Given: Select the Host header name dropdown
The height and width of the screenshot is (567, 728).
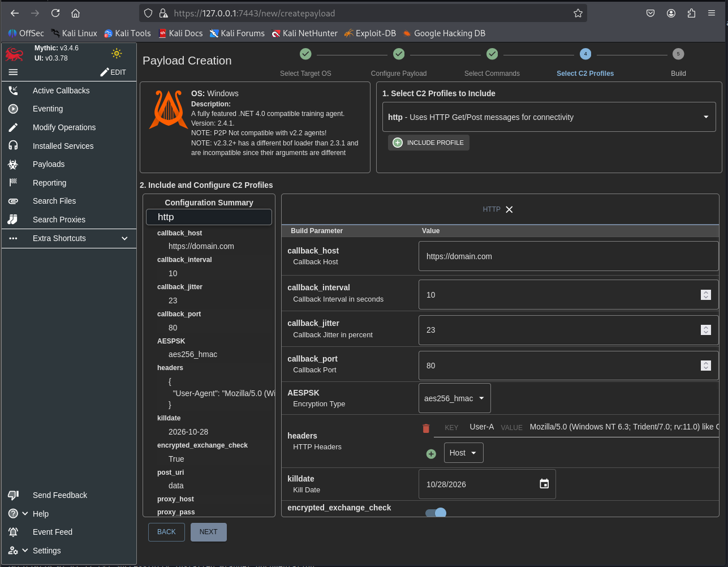Looking at the screenshot, I should (x=463, y=453).
